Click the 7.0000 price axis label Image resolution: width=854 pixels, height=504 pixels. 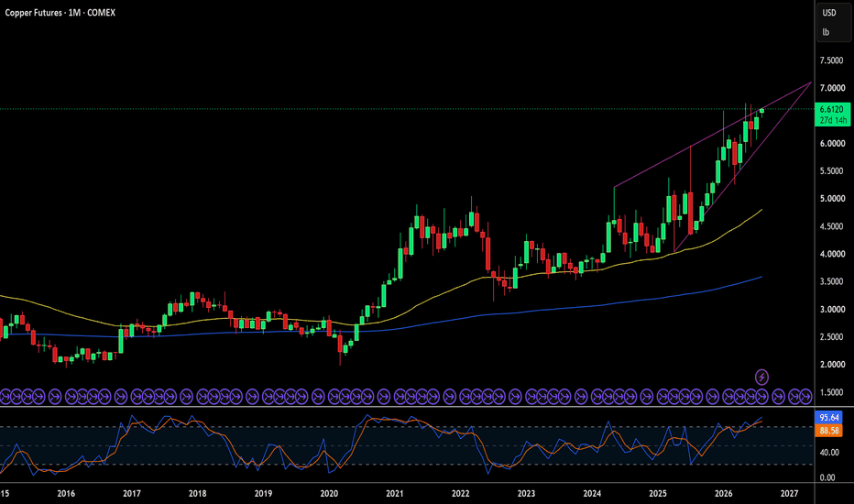click(832, 88)
